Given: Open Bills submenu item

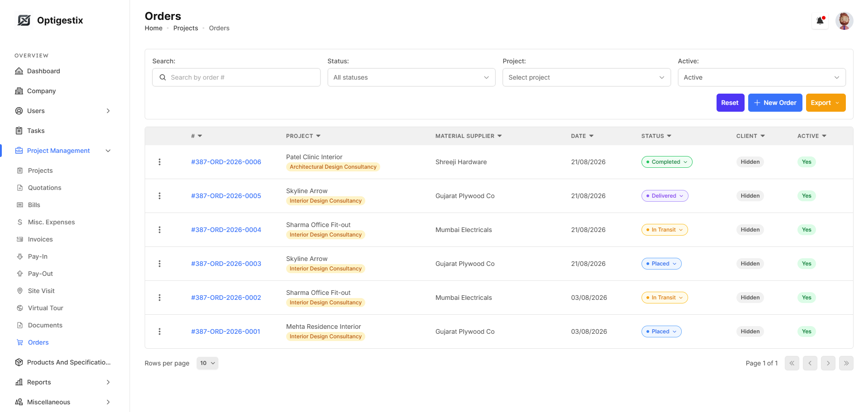Looking at the screenshot, I should 34,205.
